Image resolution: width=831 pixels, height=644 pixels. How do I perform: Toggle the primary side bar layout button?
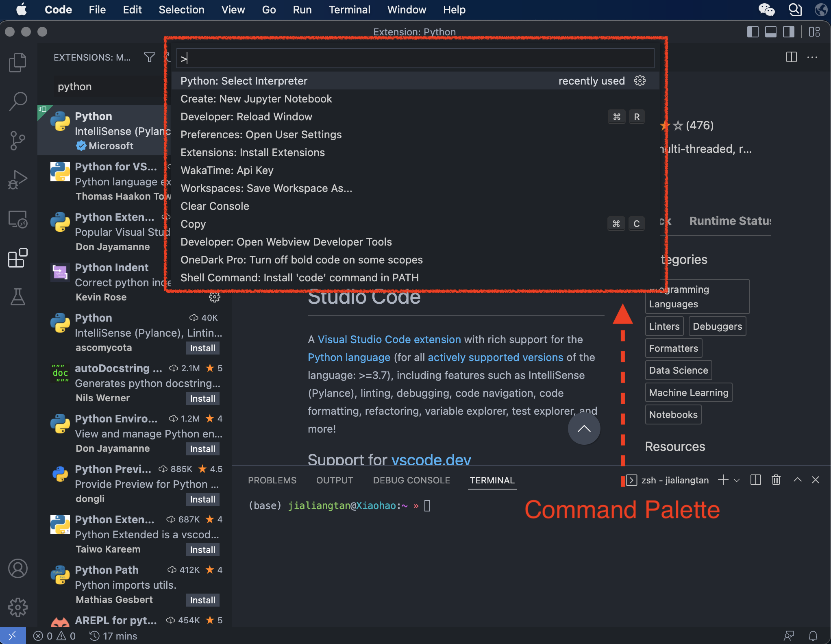[x=753, y=32]
